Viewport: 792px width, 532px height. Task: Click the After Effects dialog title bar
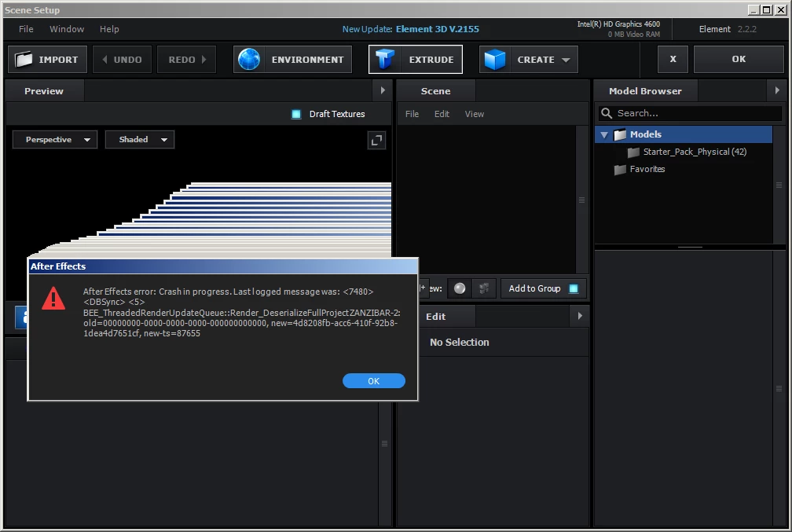tap(223, 266)
